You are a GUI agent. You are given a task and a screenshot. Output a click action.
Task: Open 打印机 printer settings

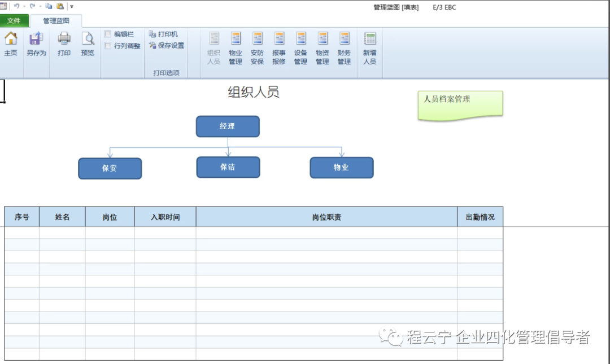tap(163, 34)
